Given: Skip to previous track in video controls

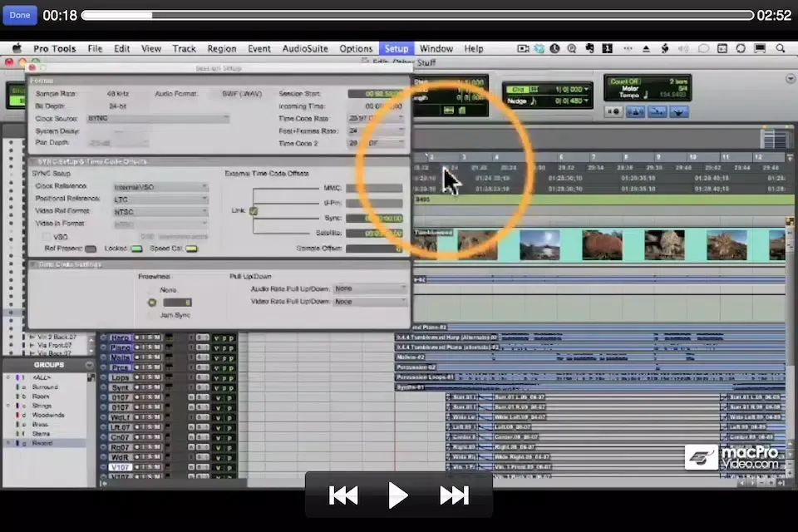Looking at the screenshot, I should coord(343,495).
